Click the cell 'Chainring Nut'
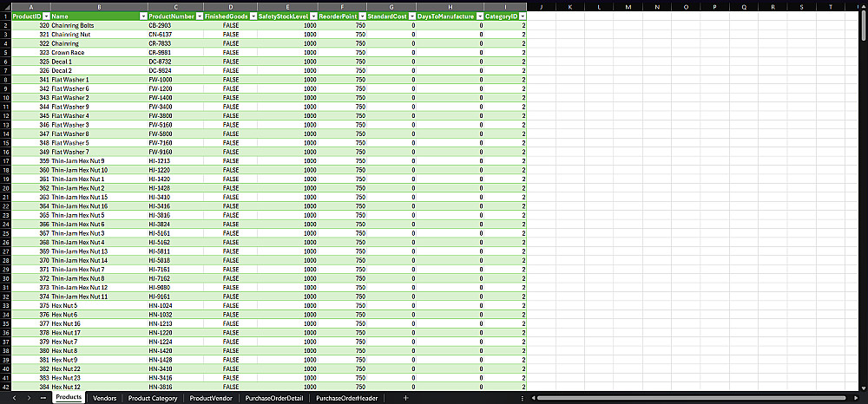Viewport: 868px width, 404px height. [99, 35]
